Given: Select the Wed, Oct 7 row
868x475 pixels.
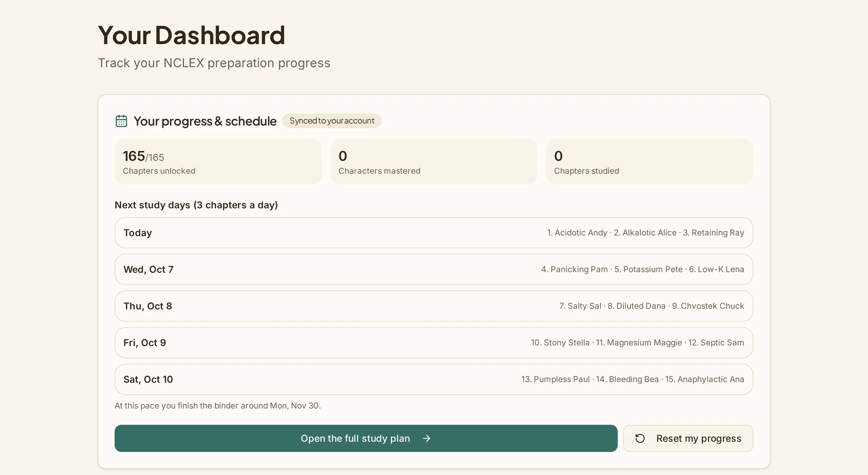Looking at the screenshot, I should (434, 269).
